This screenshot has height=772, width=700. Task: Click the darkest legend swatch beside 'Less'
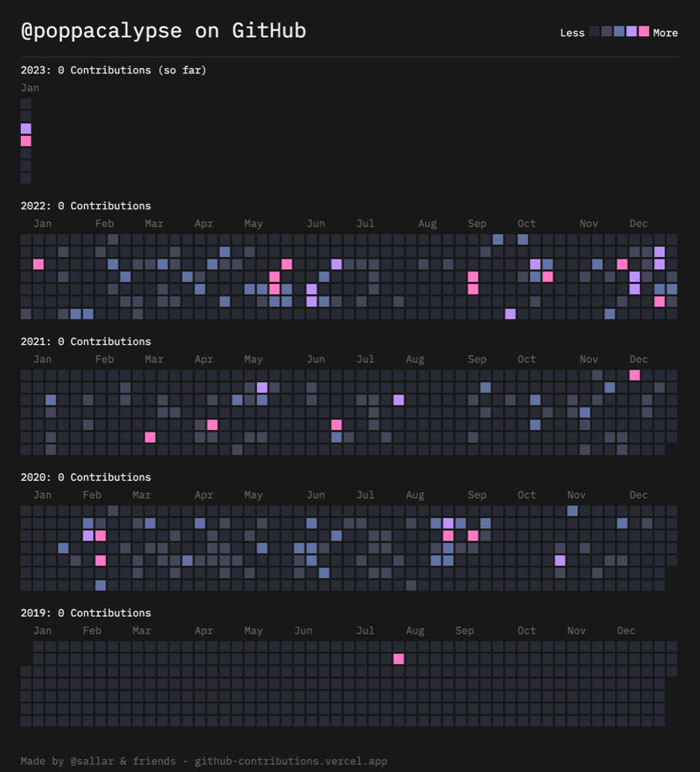coord(595,32)
